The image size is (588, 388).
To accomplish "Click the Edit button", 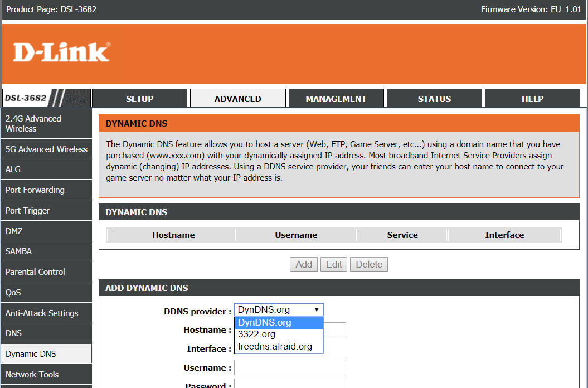I will click(334, 264).
